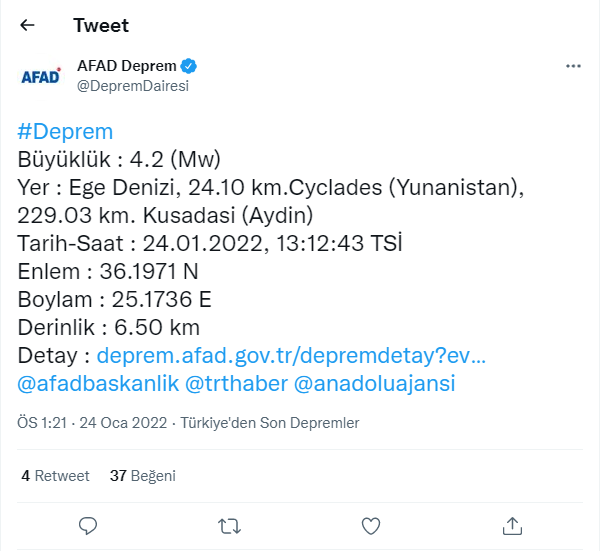
Task: Open the @DepremDairesi handle
Action: (133, 86)
